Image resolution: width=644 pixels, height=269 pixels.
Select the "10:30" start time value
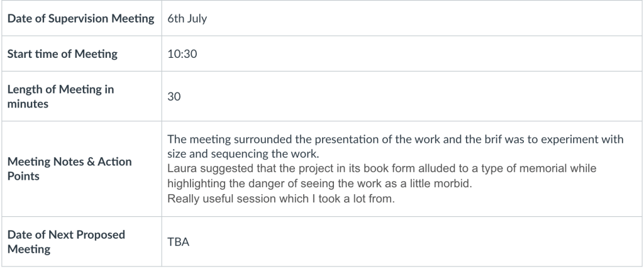tap(180, 54)
